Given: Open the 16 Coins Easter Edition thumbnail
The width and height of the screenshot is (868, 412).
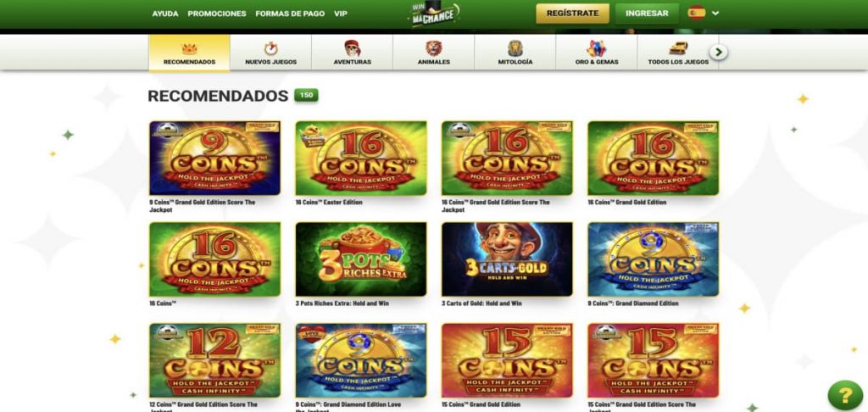Looking at the screenshot, I should [361, 159].
